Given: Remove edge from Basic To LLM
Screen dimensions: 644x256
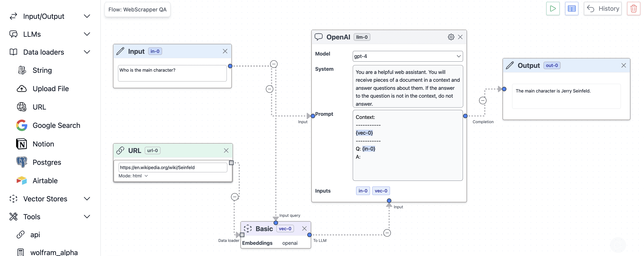Looking at the screenshot, I should point(387,233).
